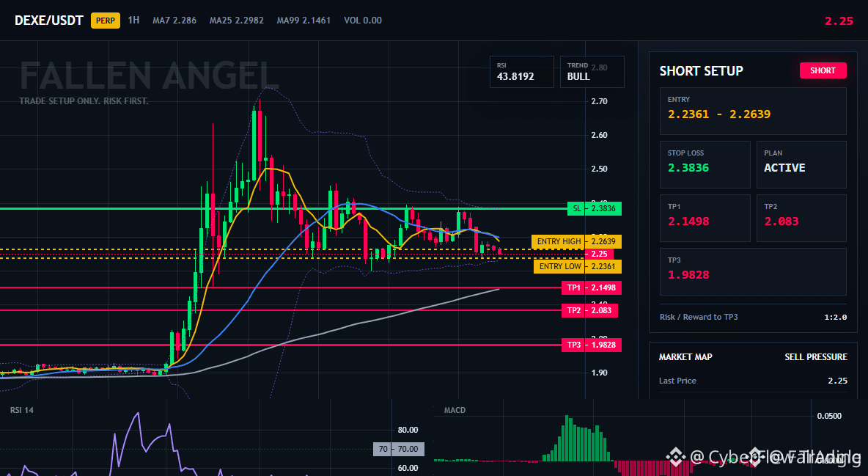
Task: Click the SHORT SETUP heading
Action: pyautogui.click(x=701, y=71)
